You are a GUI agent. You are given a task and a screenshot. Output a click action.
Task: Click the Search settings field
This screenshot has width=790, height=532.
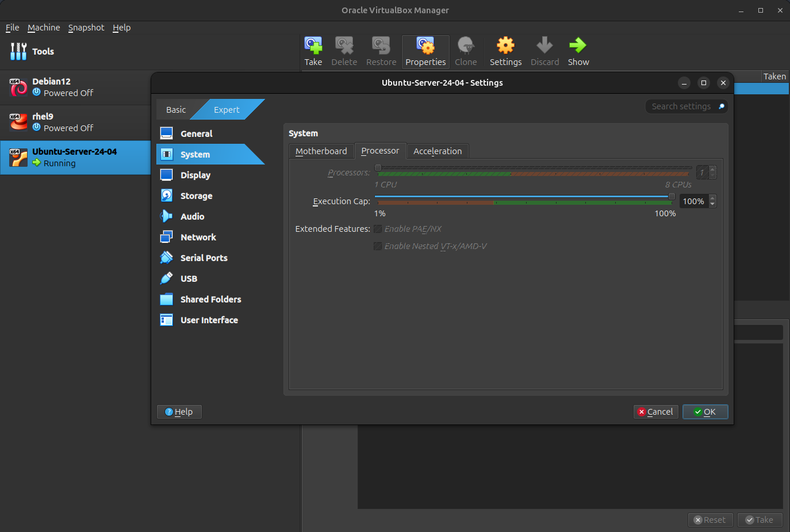[x=687, y=106]
